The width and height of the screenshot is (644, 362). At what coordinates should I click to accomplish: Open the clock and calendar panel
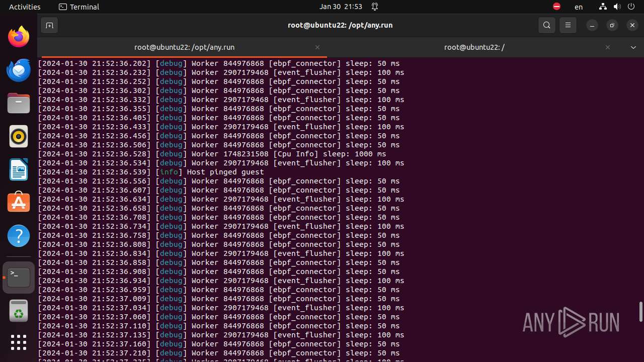click(341, 7)
